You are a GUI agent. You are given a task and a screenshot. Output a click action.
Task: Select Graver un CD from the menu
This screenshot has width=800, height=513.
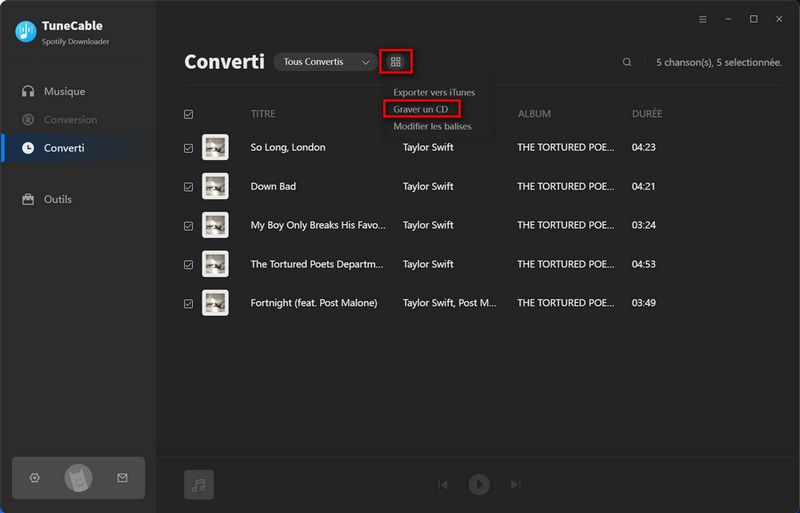421,109
